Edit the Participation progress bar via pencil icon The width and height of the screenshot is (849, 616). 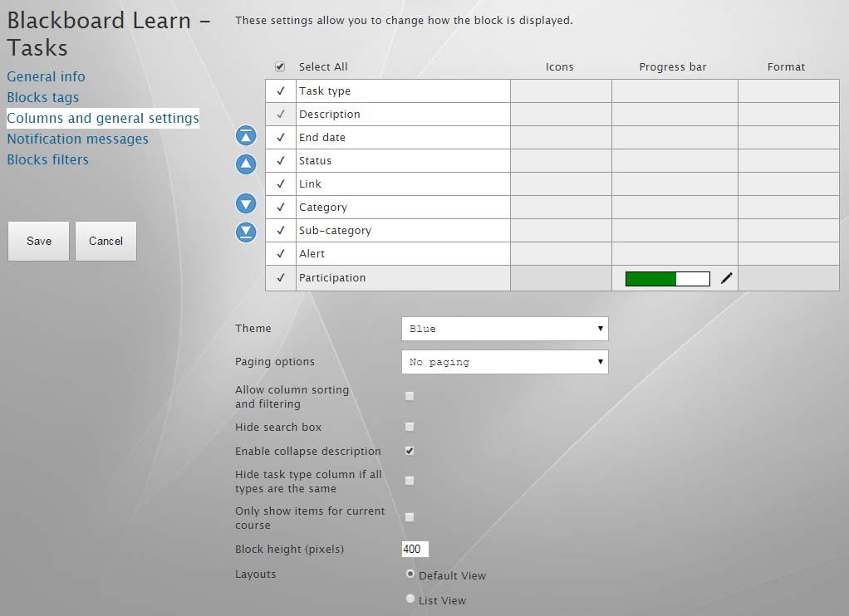[x=727, y=279]
